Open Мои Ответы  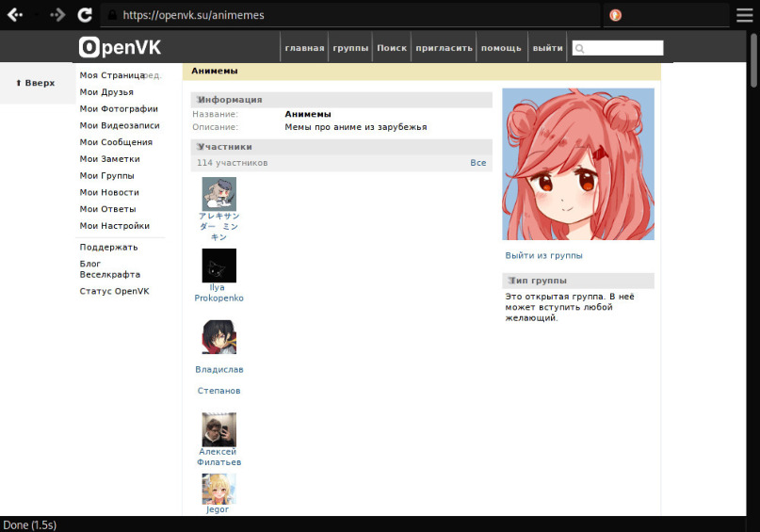tap(107, 209)
